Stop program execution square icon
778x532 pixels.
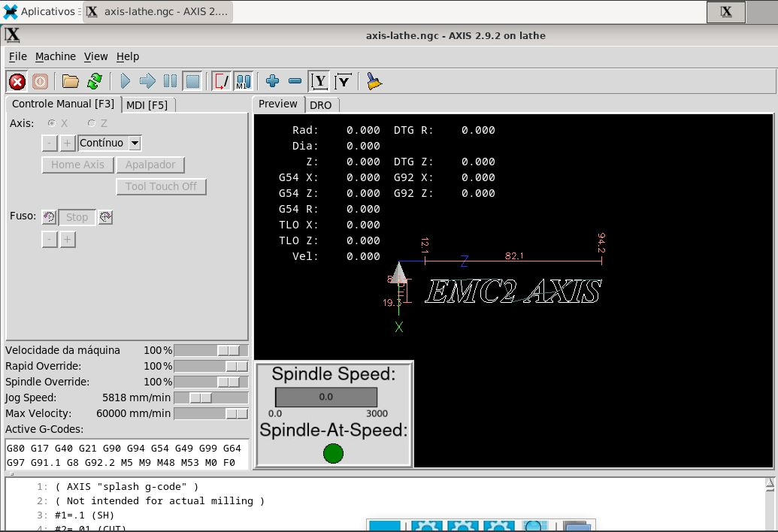click(x=192, y=81)
